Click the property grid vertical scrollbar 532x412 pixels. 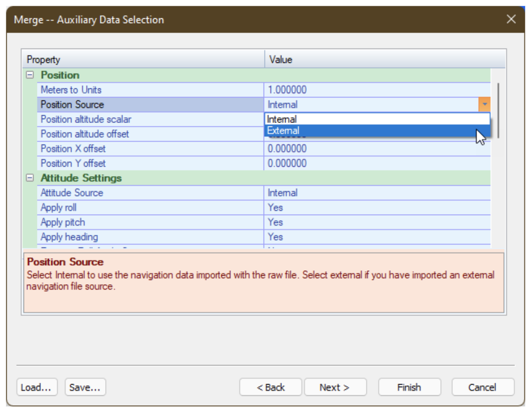click(x=498, y=110)
